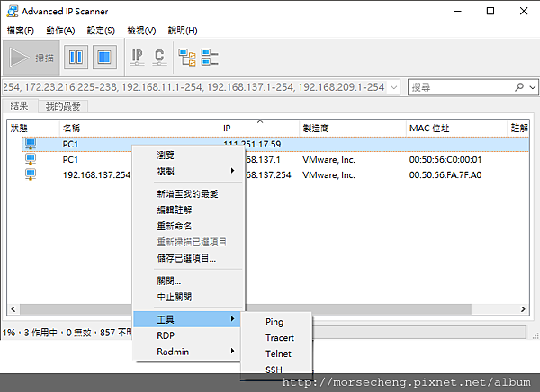The width and height of the screenshot is (540, 392).
Task: Expand the 工具 tools submenu
Action: (187, 319)
